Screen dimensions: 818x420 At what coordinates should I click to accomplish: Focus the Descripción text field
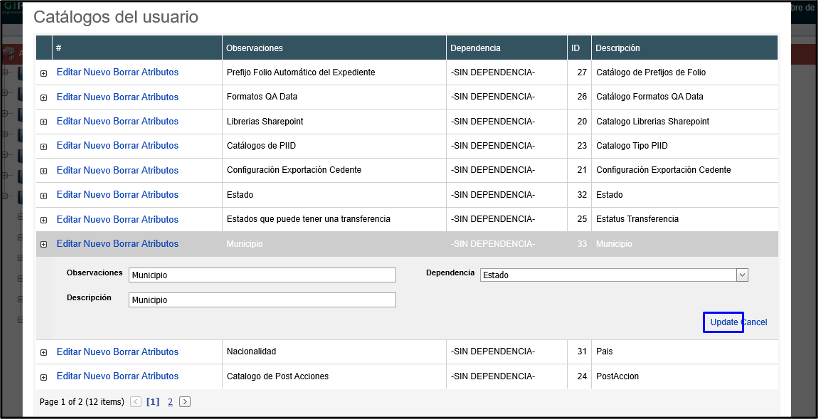262,300
